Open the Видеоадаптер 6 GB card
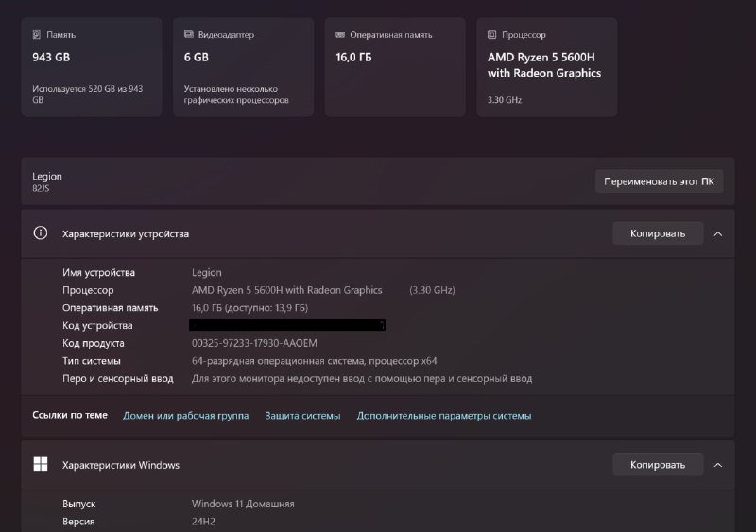 coord(244,67)
